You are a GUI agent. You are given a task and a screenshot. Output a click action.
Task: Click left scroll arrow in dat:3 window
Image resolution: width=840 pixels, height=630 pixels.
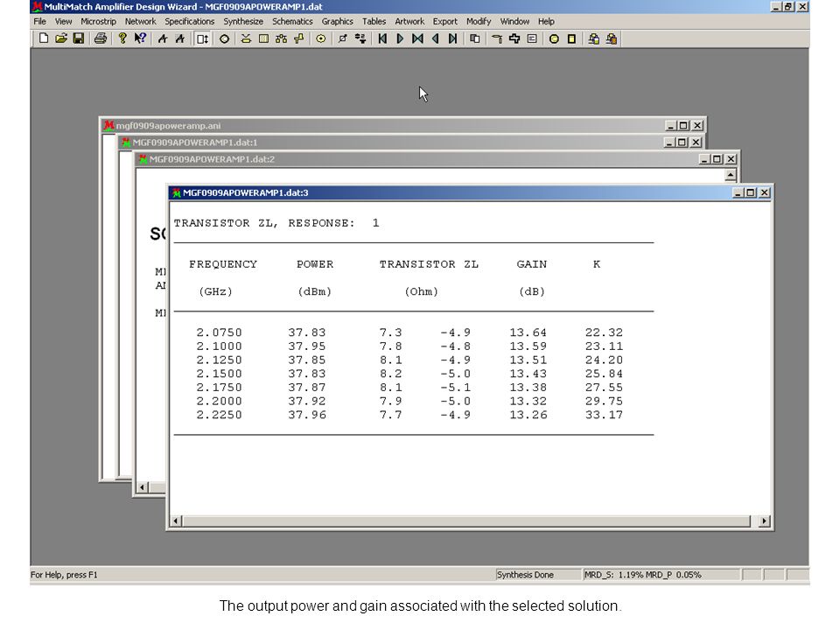coord(176,521)
